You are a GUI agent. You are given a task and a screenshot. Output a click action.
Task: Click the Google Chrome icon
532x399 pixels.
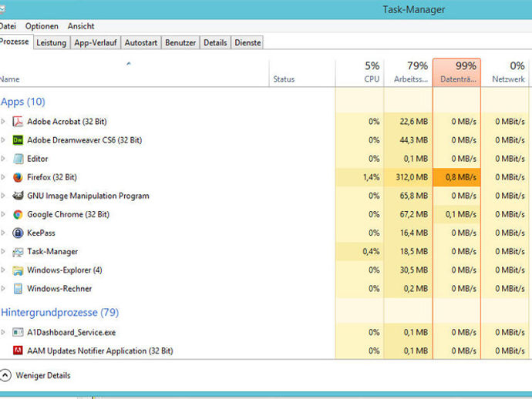(18, 214)
